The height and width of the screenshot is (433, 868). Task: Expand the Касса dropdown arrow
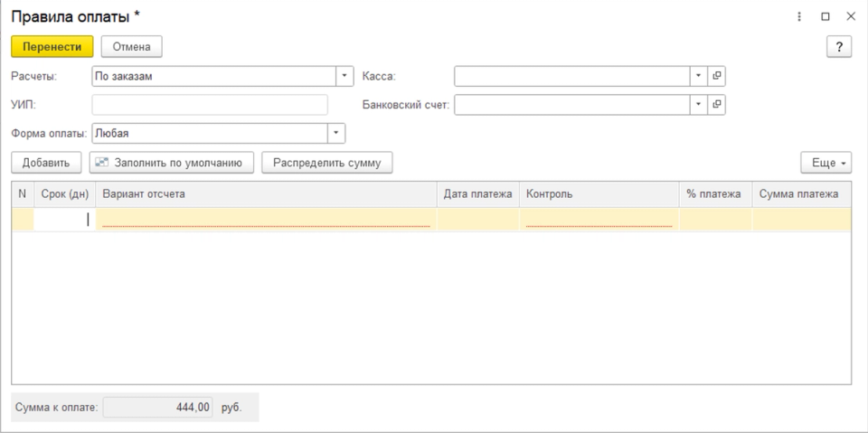tap(699, 76)
